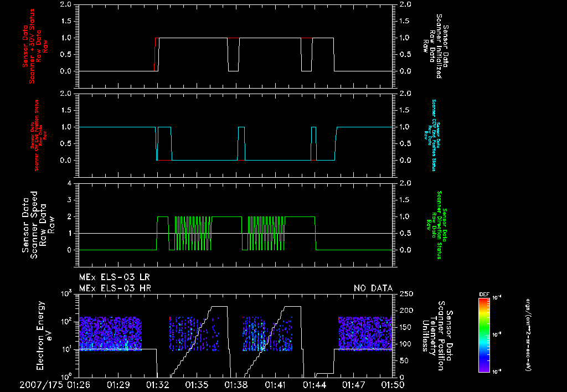This screenshot has height=392, width=567.
Task: Click the Scanner Speed Raw Data axis label
Action: point(38,225)
